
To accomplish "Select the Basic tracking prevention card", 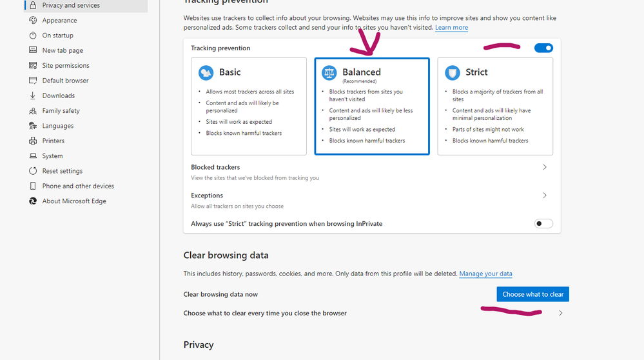I will coord(248,106).
